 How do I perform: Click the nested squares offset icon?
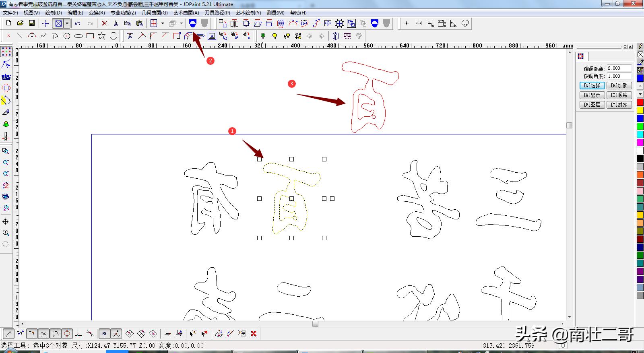coord(212,36)
